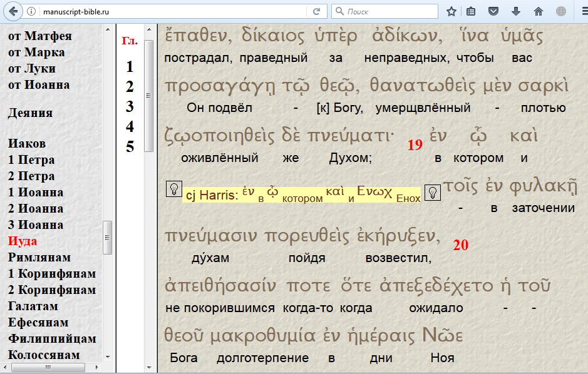588x374 pixels.
Task: Go to chapter 3
Action: [130, 106]
